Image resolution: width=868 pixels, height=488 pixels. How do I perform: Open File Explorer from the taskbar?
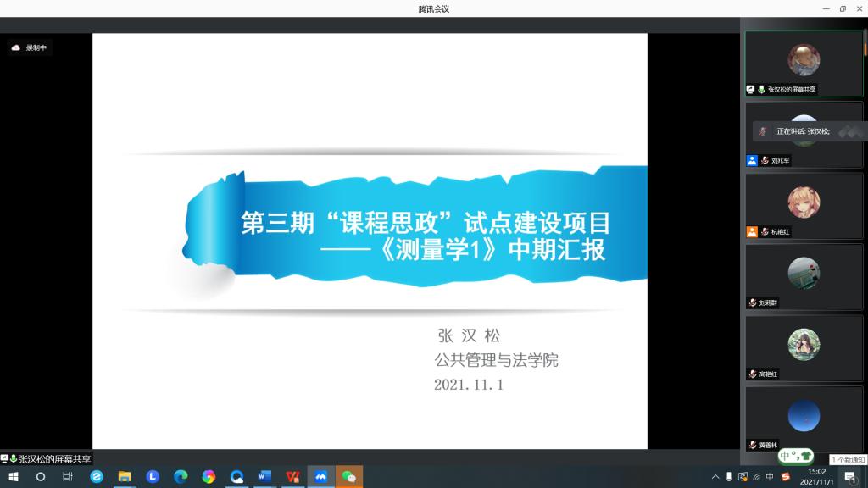[125, 477]
